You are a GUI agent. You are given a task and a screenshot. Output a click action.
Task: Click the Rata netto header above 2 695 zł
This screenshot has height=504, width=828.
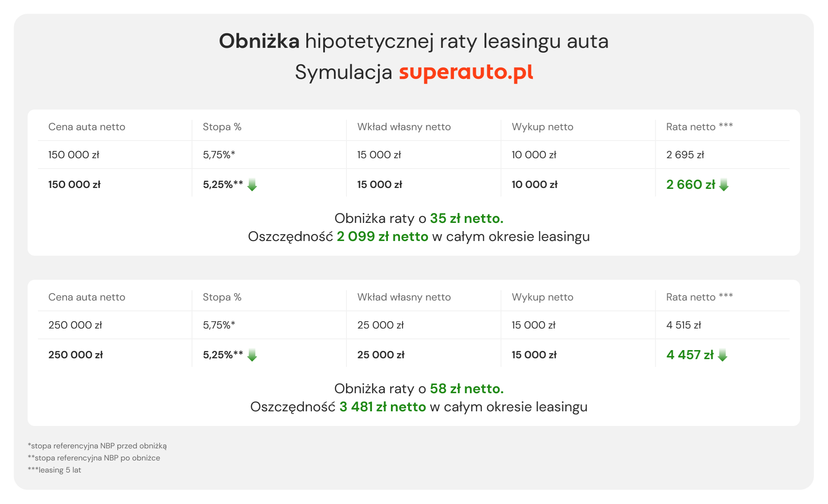coord(699,127)
